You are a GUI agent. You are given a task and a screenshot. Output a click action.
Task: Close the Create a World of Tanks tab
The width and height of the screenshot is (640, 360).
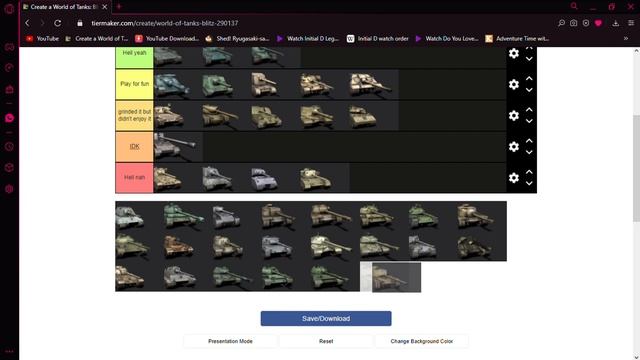coord(105,7)
